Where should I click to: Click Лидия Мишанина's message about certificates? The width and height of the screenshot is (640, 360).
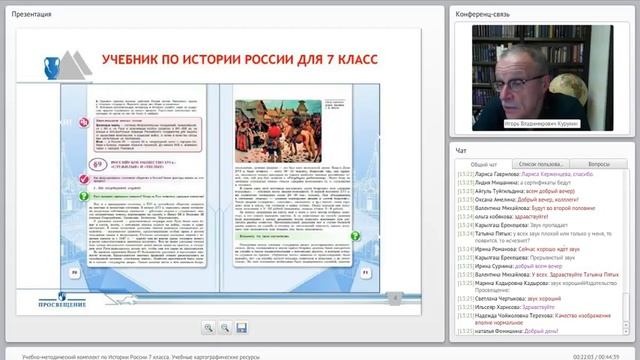point(514,182)
